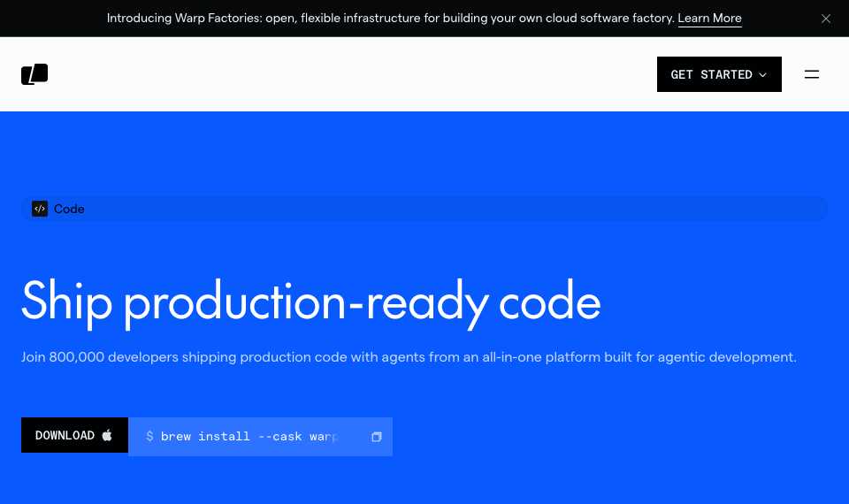Click the code brackets icon beside the Code label
This screenshot has height=504, width=849.
(x=40, y=209)
